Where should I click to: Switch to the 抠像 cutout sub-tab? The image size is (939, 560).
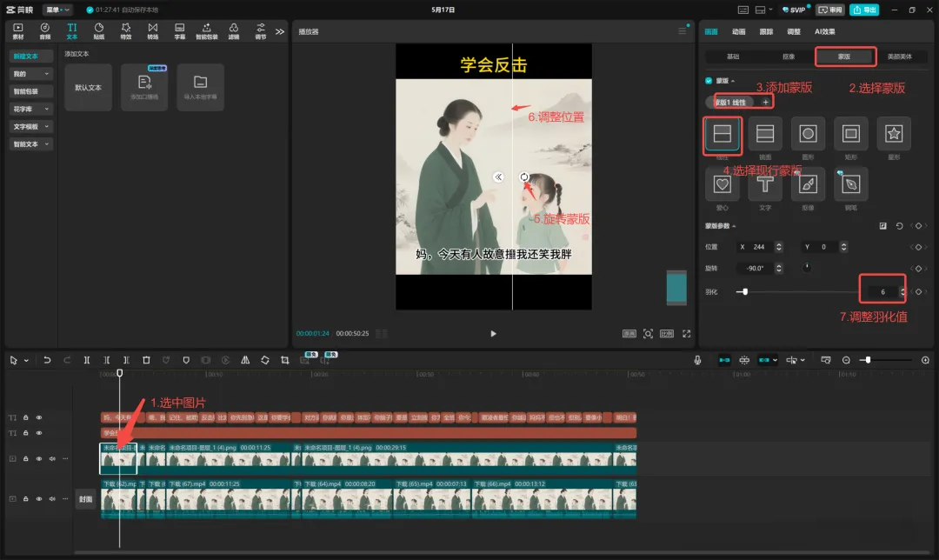[789, 57]
